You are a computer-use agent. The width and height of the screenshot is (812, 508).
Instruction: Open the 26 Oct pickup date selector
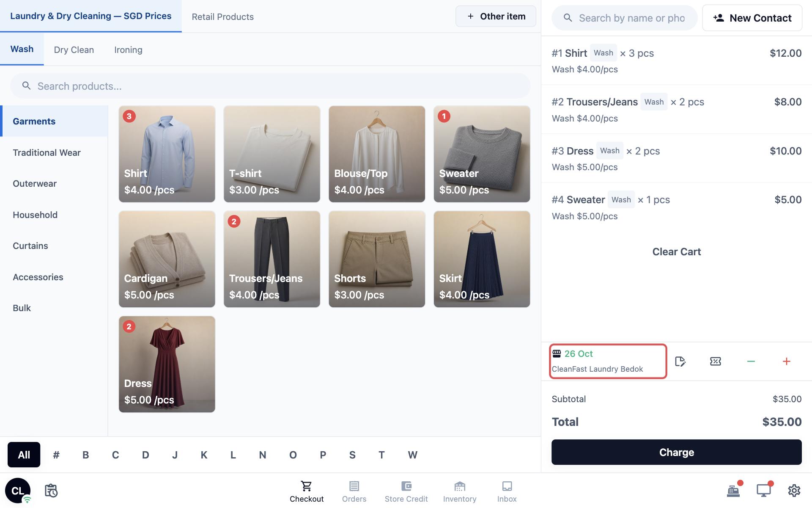(x=608, y=361)
